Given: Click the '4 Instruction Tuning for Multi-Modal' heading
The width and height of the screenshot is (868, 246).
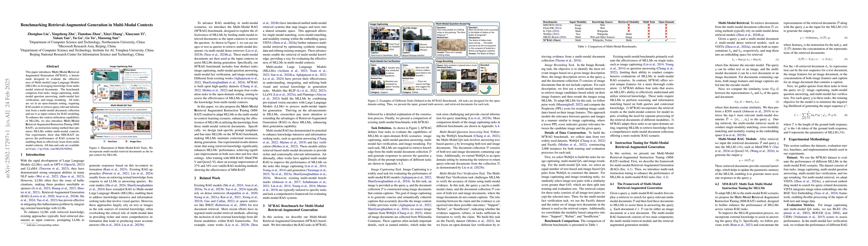Looking at the screenshot, I should click(x=640, y=145).
